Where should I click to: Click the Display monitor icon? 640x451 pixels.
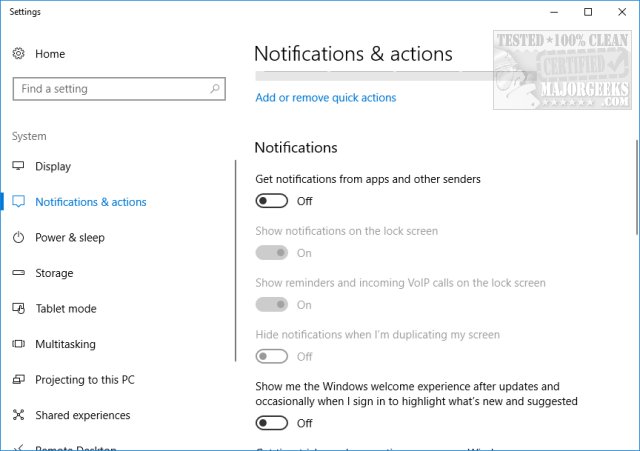(x=19, y=166)
